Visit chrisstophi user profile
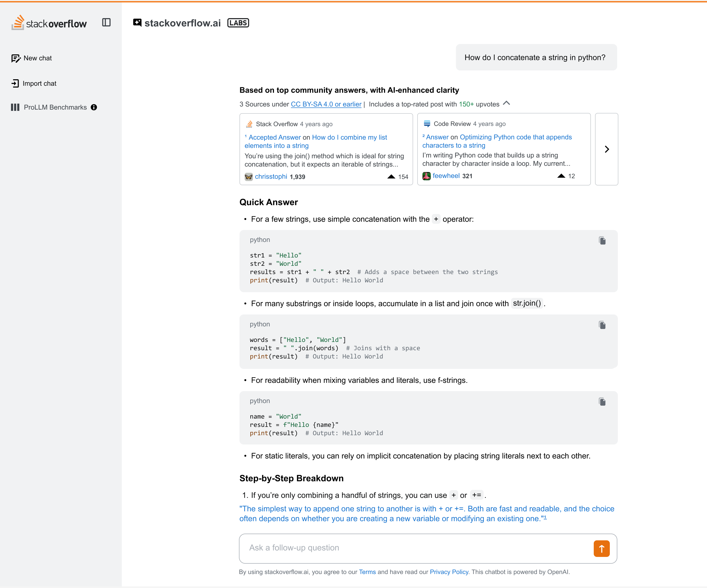This screenshot has height=588, width=707. point(271,177)
